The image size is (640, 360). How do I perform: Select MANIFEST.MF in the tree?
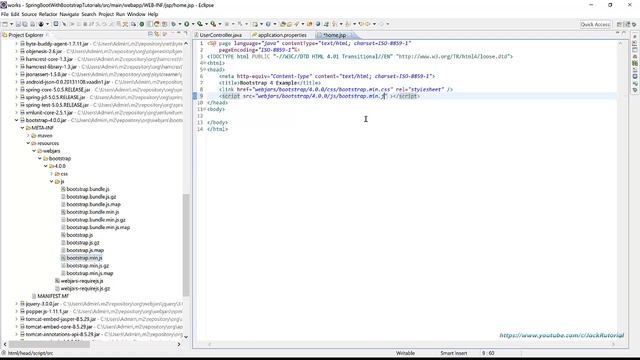click(53, 296)
